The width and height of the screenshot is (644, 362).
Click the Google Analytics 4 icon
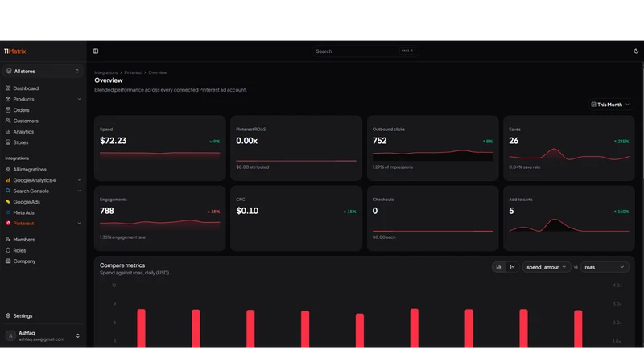click(8, 180)
